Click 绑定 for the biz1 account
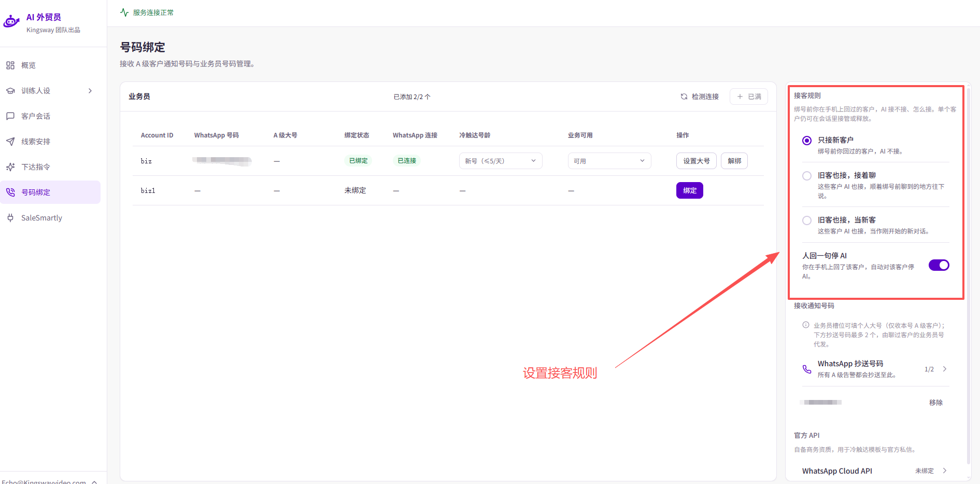 click(x=690, y=190)
